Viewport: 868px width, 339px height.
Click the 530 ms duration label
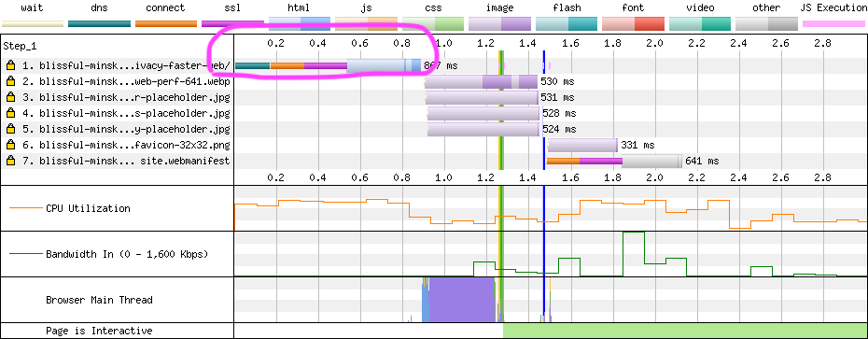[557, 81]
